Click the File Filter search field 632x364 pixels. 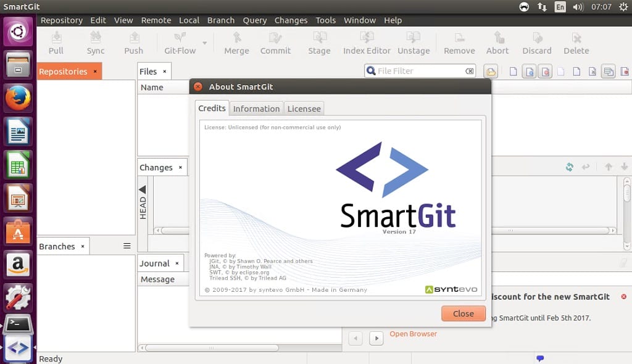(420, 71)
